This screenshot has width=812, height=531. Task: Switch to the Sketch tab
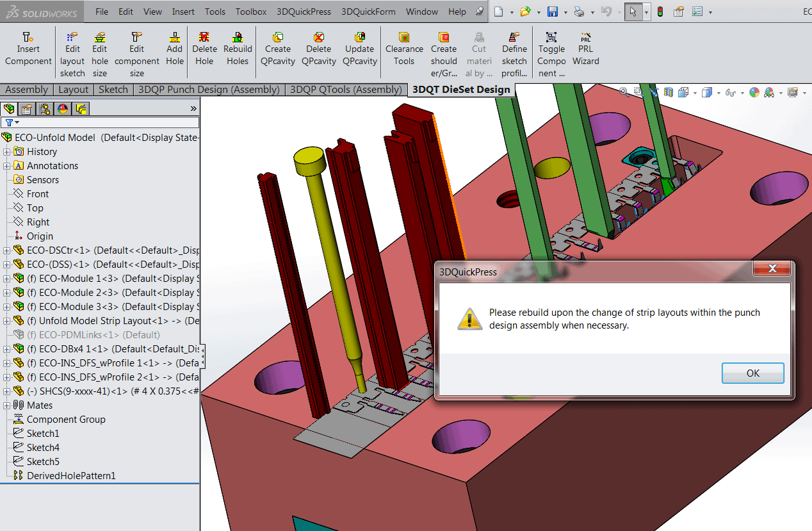[x=113, y=90]
